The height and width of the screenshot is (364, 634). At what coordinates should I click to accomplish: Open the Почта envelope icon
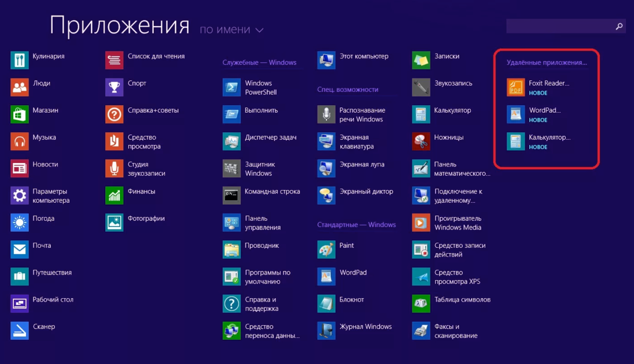coord(20,250)
